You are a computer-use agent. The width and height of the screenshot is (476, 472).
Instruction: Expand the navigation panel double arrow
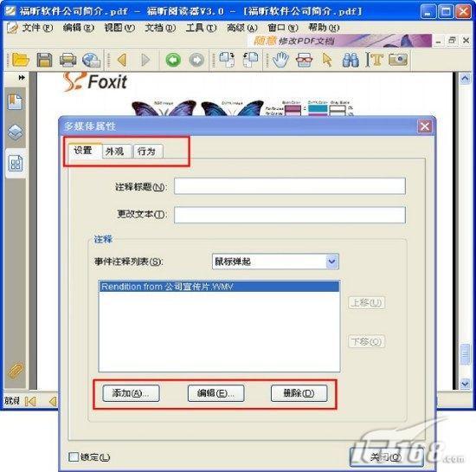pos(22,77)
